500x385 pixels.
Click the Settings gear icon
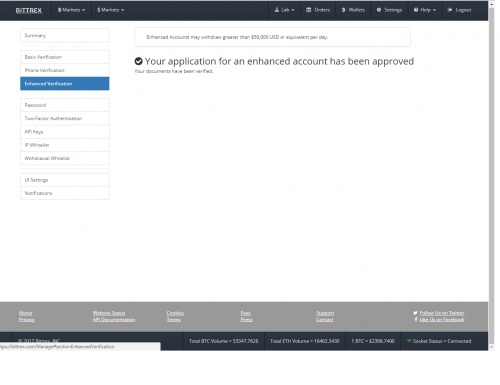379,10
